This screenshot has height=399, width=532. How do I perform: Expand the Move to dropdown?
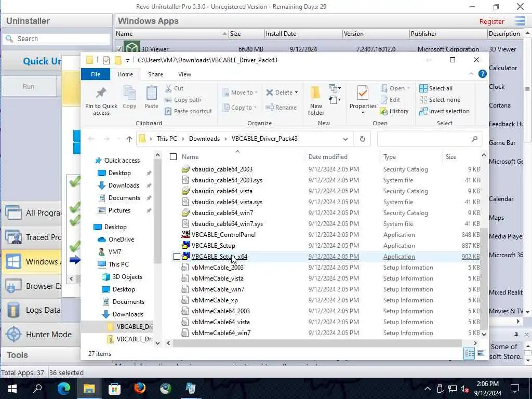point(257,92)
